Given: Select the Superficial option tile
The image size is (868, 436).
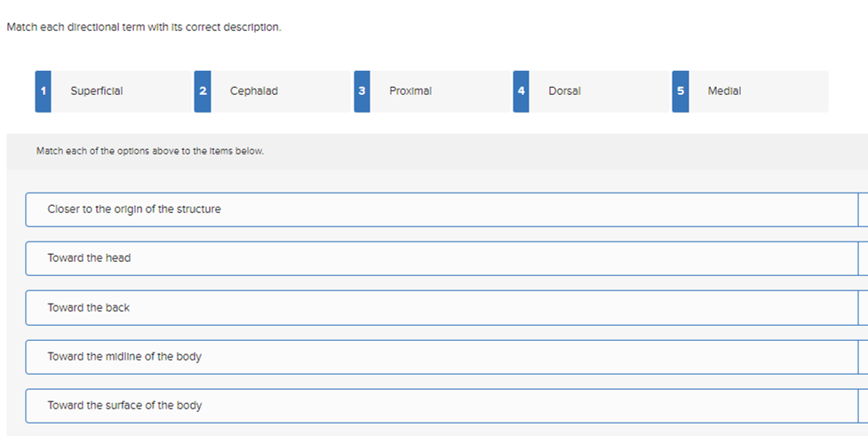Looking at the screenshot, I should (114, 91).
